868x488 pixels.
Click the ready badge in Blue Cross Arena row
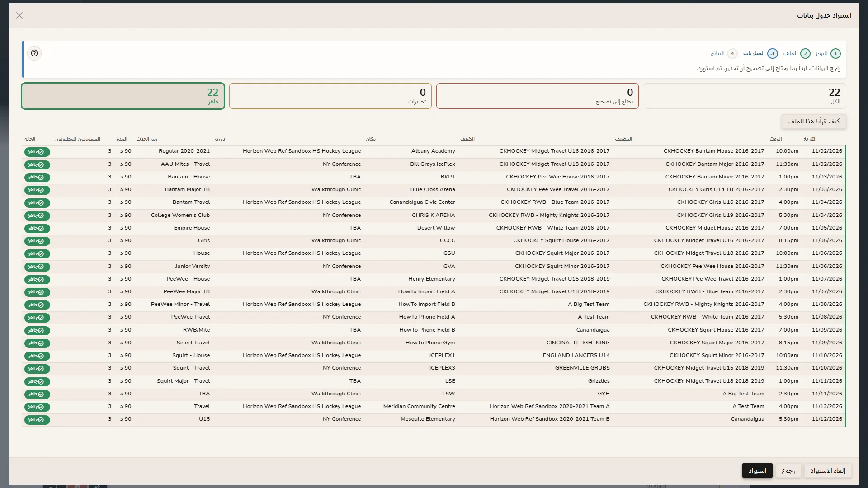tap(37, 190)
